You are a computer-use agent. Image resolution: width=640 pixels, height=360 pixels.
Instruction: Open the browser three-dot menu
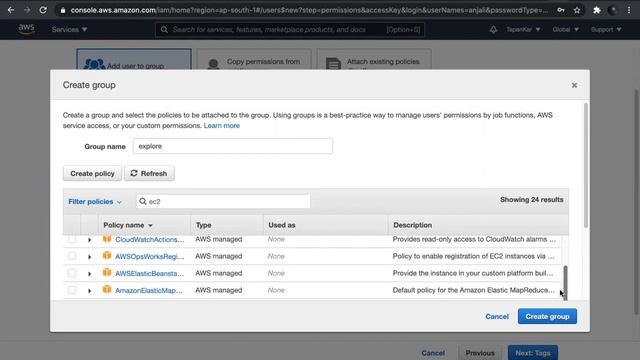(x=629, y=10)
